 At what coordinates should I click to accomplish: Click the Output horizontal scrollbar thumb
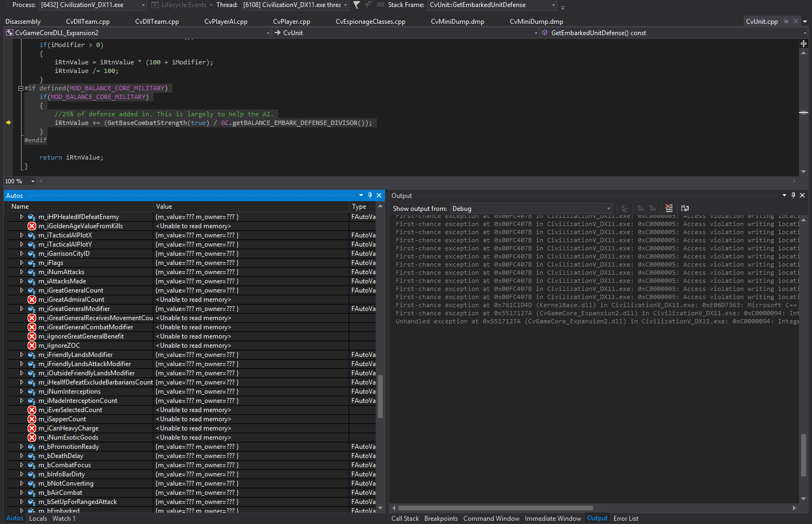click(495, 508)
